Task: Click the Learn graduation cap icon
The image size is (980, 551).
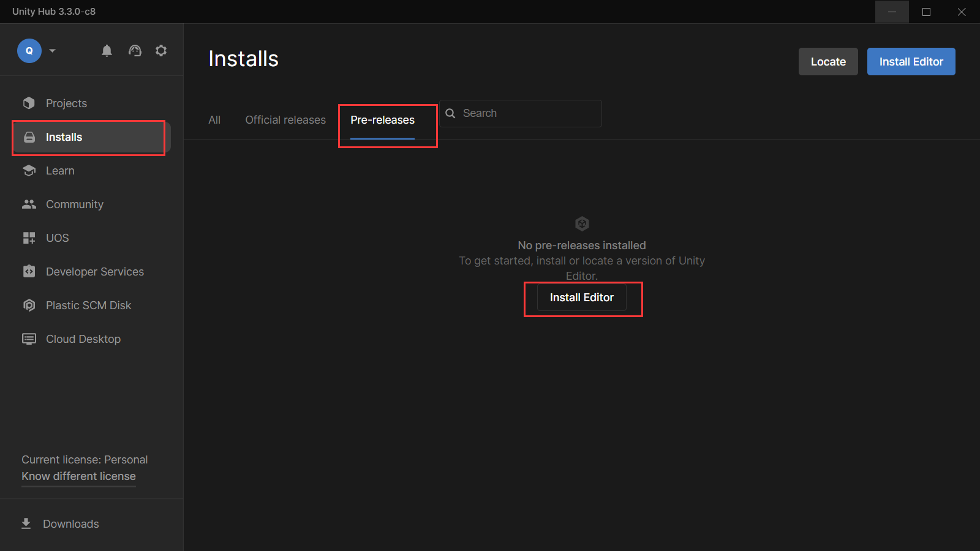Action: (x=29, y=170)
